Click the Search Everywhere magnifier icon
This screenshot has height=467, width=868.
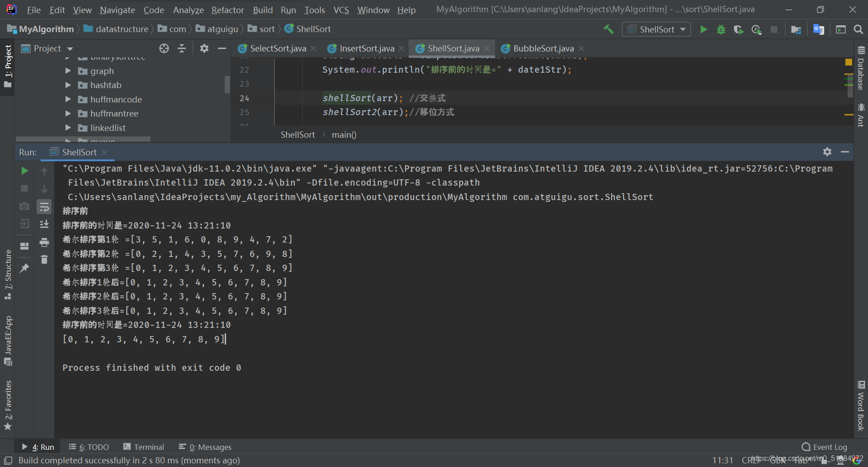click(x=859, y=29)
